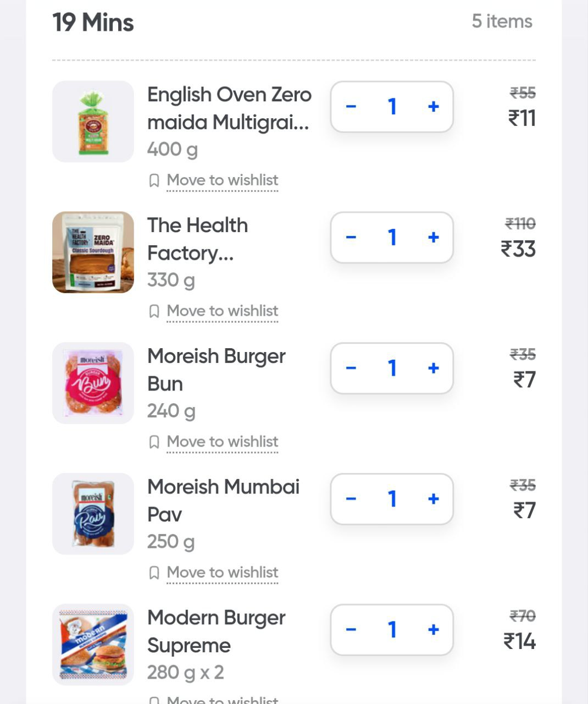588x704 pixels.
Task: Move Health Factory item to wishlist
Action: pyautogui.click(x=222, y=311)
